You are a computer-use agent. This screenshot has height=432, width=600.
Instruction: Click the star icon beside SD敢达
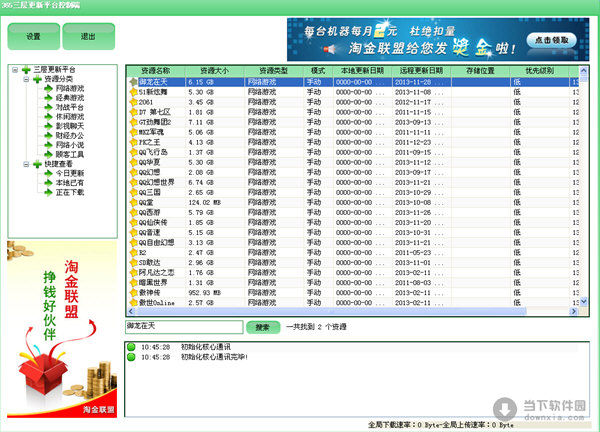133,262
